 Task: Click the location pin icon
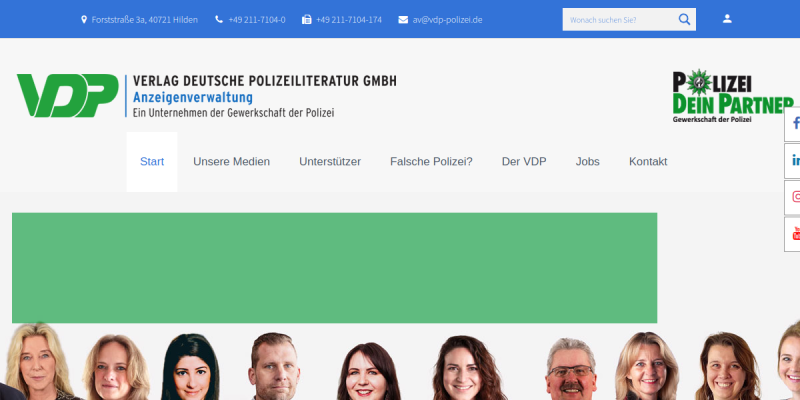pos(84,20)
